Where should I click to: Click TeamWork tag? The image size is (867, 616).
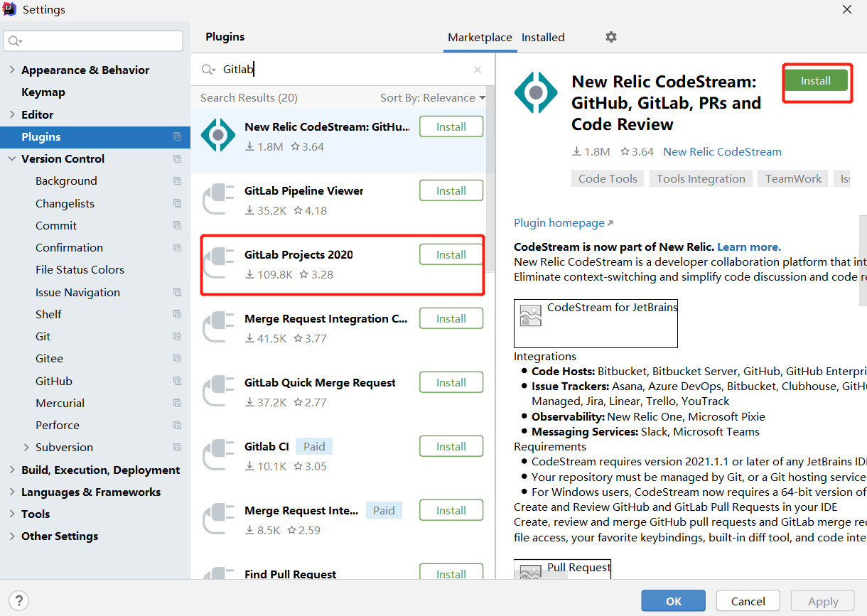[x=793, y=178]
